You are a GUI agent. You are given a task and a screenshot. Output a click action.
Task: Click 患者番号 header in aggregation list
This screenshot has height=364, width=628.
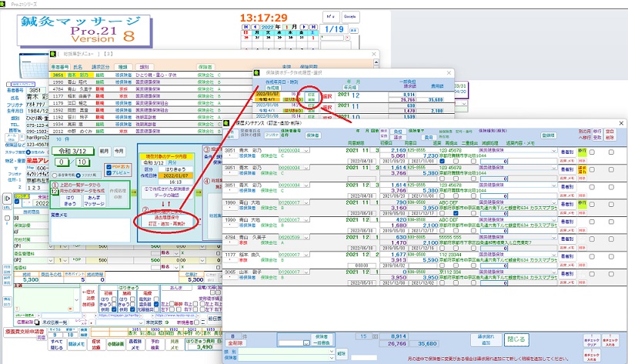[x=60, y=67]
